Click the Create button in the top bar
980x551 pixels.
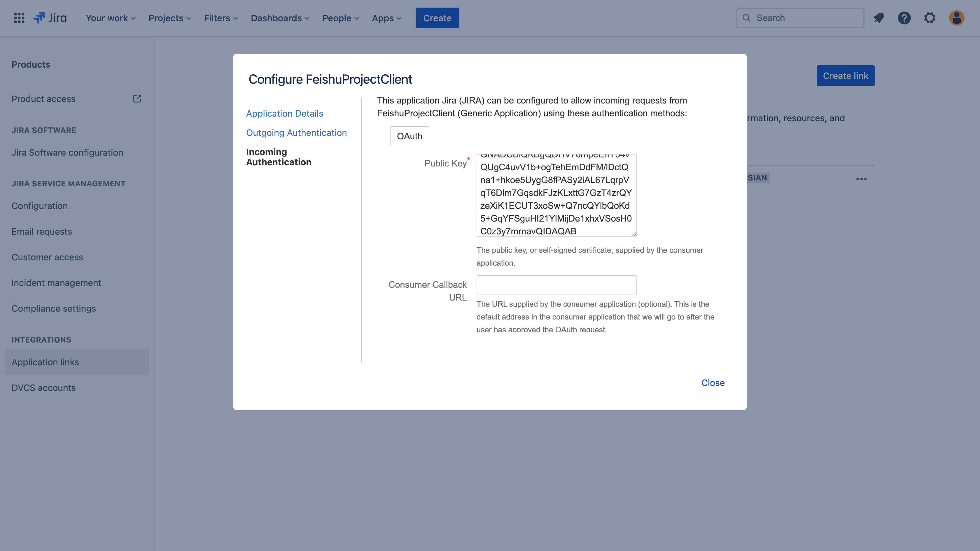pyautogui.click(x=437, y=18)
